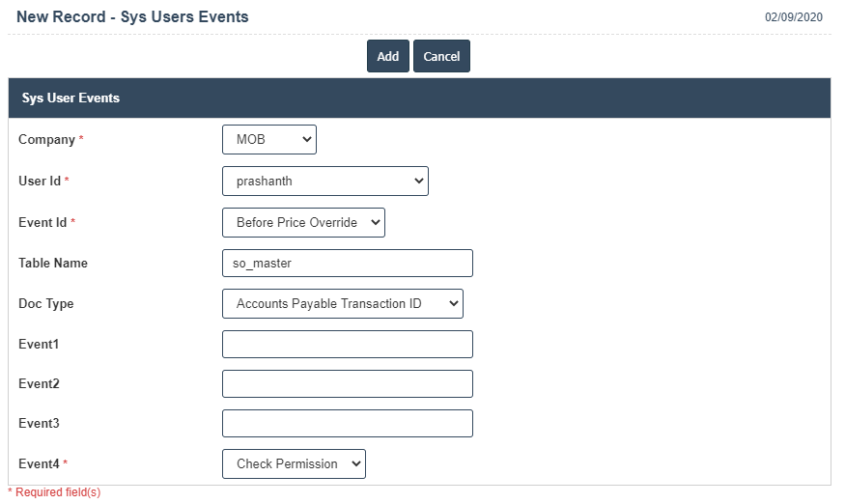Viewport: 845px width, 504px height.
Task: Click the Doc Type field label
Action: [x=45, y=304]
